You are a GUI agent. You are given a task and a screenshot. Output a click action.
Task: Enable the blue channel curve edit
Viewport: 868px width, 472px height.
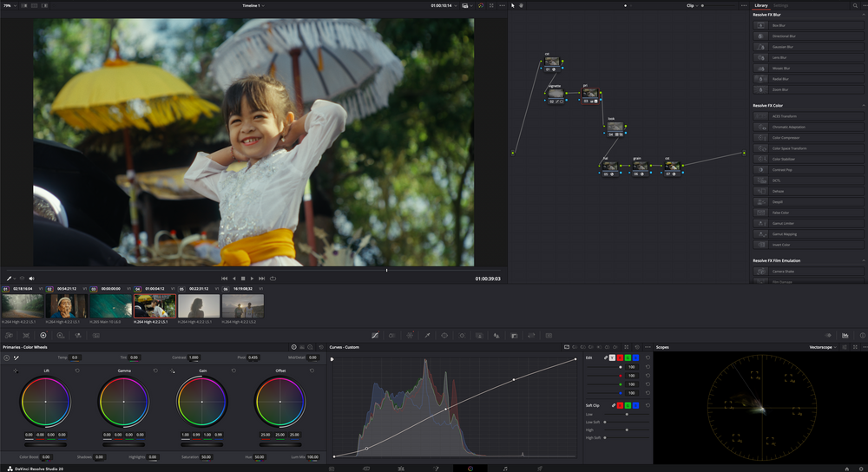pos(635,358)
